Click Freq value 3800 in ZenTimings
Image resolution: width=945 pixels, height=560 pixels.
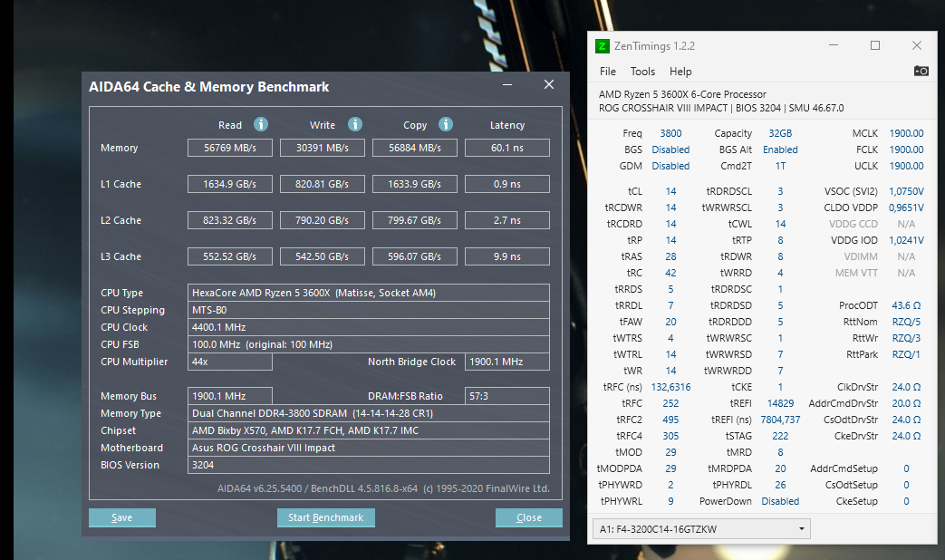670,133
